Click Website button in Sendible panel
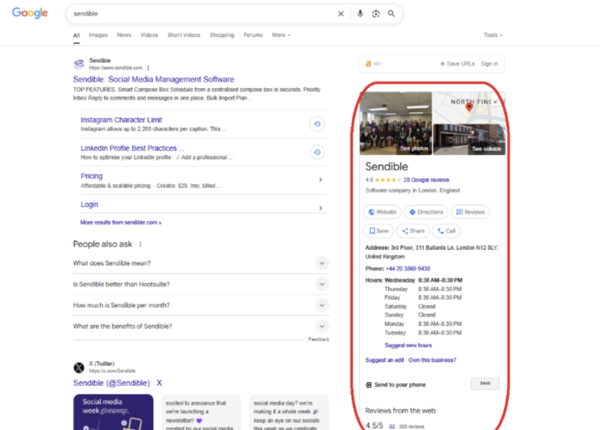Image resolution: width=600 pixels, height=430 pixels. coord(382,212)
